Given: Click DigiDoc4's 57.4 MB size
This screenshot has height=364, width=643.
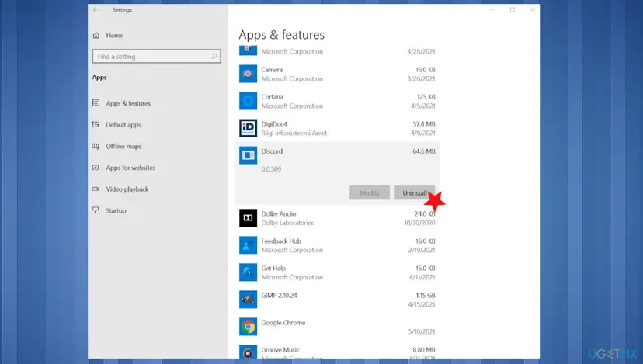Looking at the screenshot, I should (x=423, y=124).
